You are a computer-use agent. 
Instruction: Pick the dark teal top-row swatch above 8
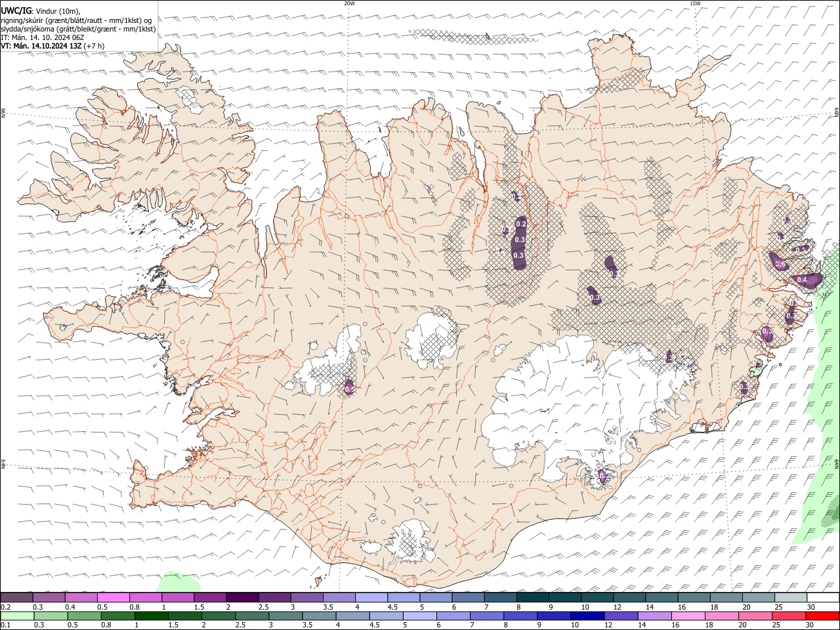click(532, 597)
